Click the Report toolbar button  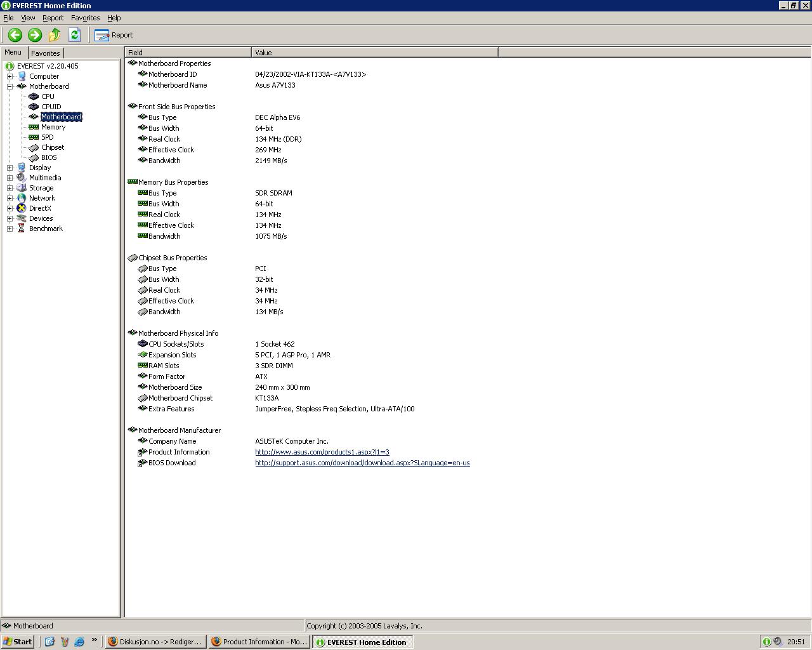[114, 35]
